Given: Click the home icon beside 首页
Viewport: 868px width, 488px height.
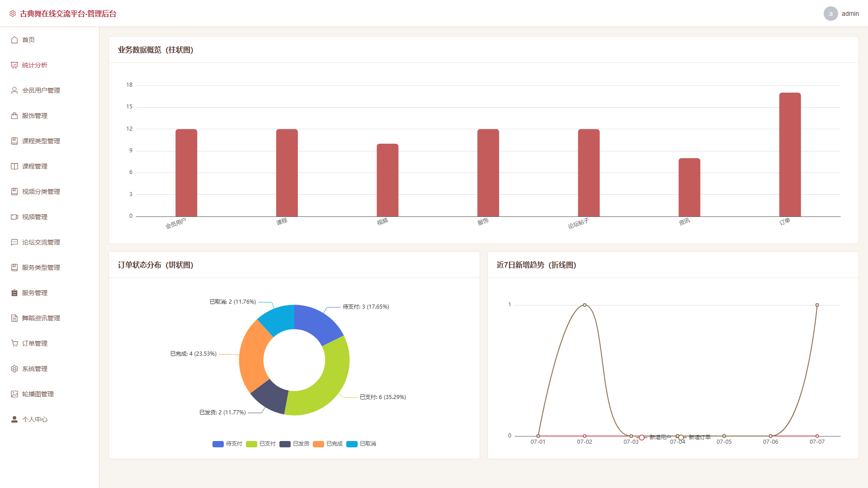Looking at the screenshot, I should click(14, 40).
